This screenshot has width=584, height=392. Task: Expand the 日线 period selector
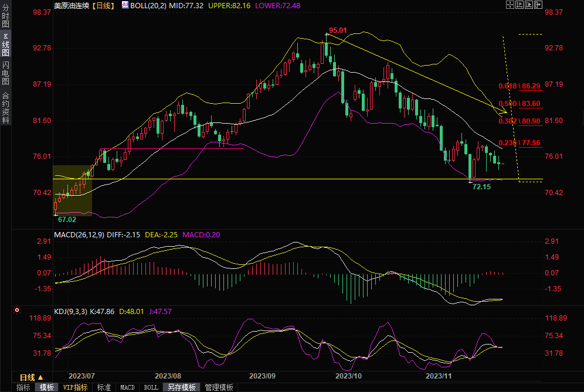point(31,377)
